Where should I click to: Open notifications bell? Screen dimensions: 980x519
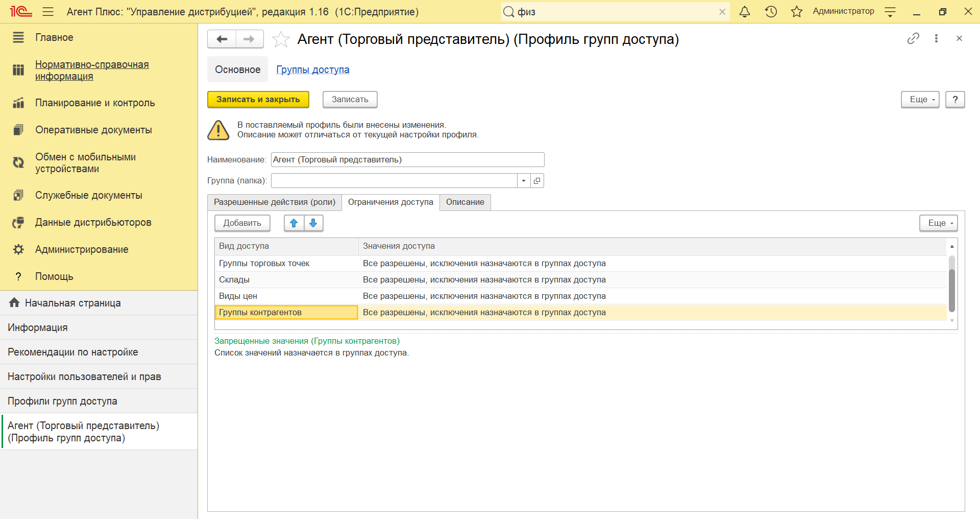tap(745, 12)
